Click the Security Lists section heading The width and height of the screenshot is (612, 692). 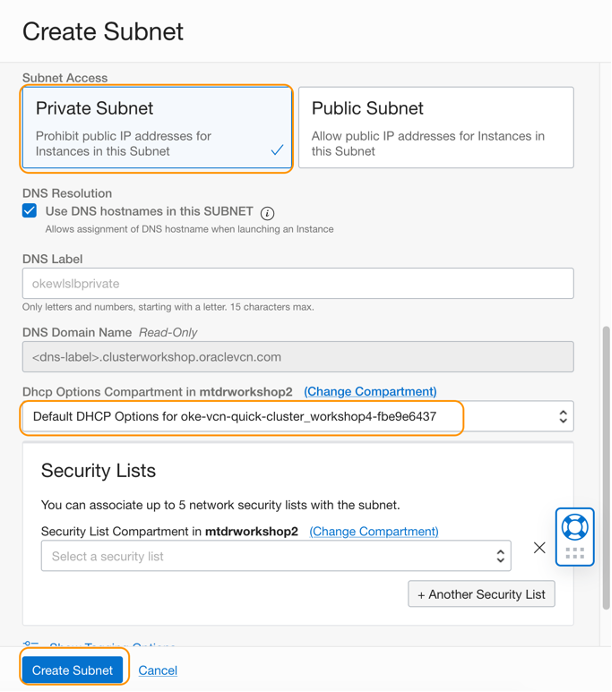[x=98, y=470]
